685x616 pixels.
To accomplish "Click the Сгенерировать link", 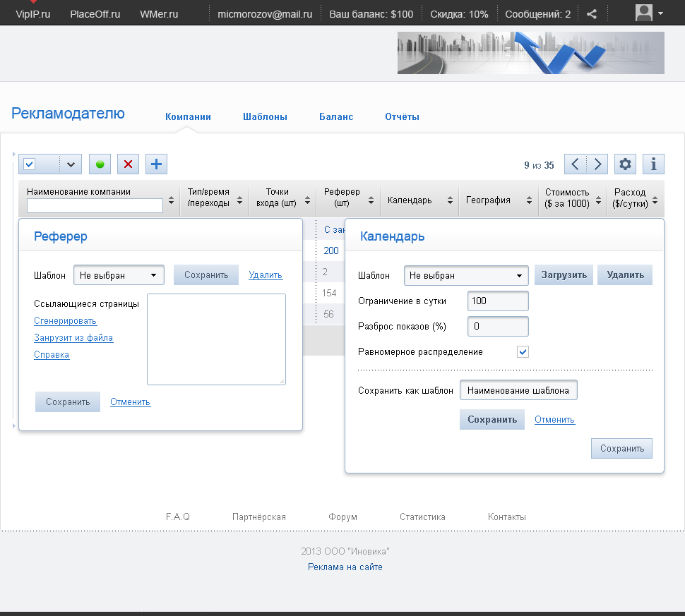I will tap(65, 321).
